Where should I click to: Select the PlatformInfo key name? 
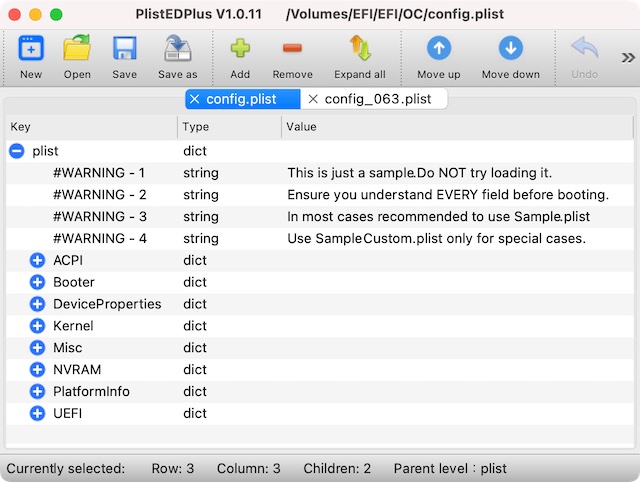(x=91, y=391)
